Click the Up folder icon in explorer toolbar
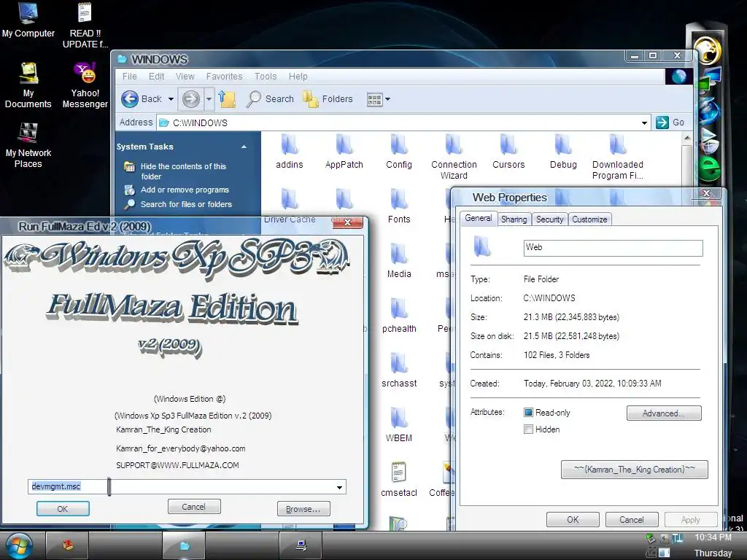Image resolution: width=747 pixels, height=560 pixels. point(228,99)
